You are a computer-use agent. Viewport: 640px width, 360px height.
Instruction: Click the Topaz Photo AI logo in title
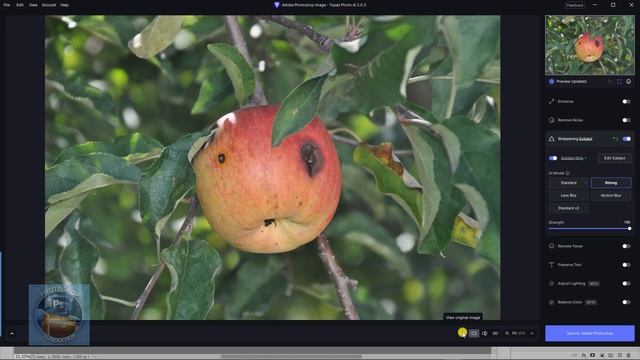pos(277,5)
